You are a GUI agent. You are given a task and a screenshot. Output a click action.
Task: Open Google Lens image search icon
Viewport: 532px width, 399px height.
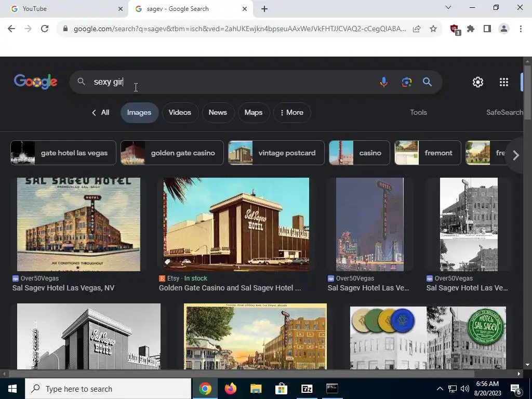point(406,82)
